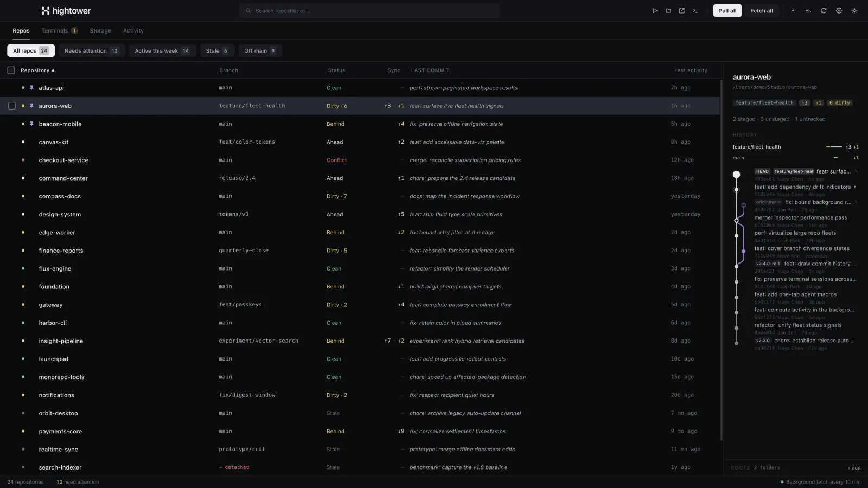Viewport: 868px width, 488px height.
Task: Sort by the Status column header
Action: [336, 70]
